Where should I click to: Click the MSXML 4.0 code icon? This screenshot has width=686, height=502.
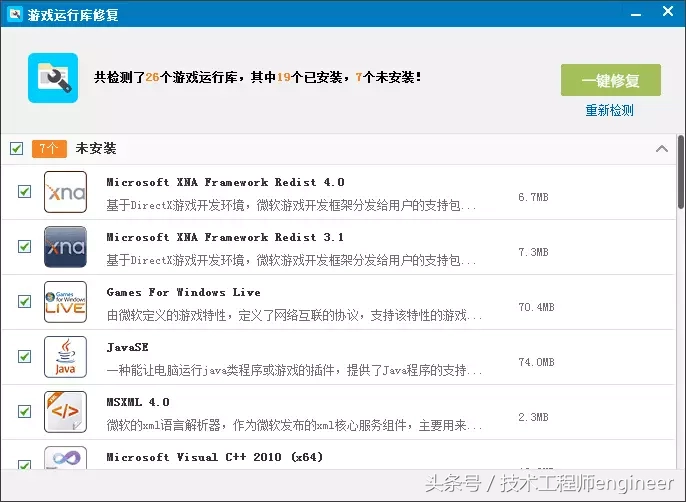66,412
